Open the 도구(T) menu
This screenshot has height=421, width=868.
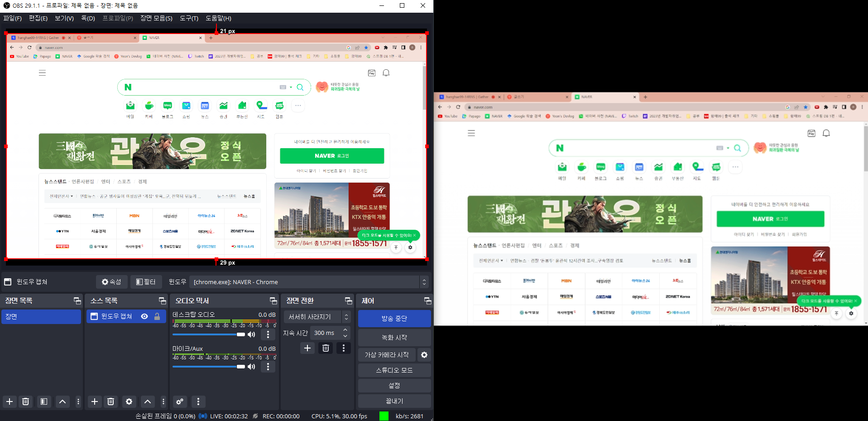pyautogui.click(x=189, y=18)
